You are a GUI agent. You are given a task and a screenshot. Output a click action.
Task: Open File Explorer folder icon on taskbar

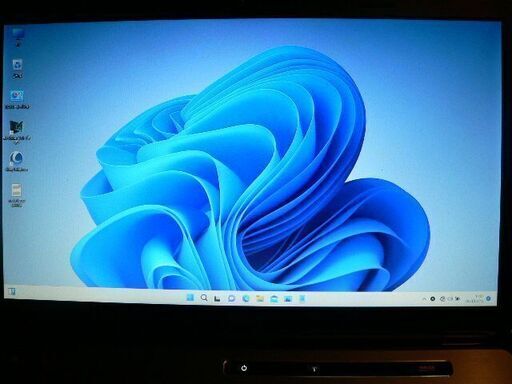[x=260, y=298]
